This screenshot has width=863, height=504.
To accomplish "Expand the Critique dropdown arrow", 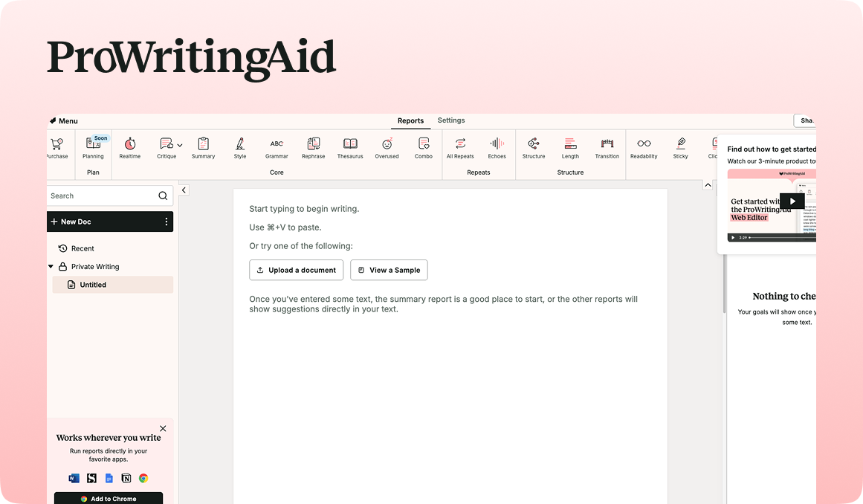I will [x=180, y=145].
